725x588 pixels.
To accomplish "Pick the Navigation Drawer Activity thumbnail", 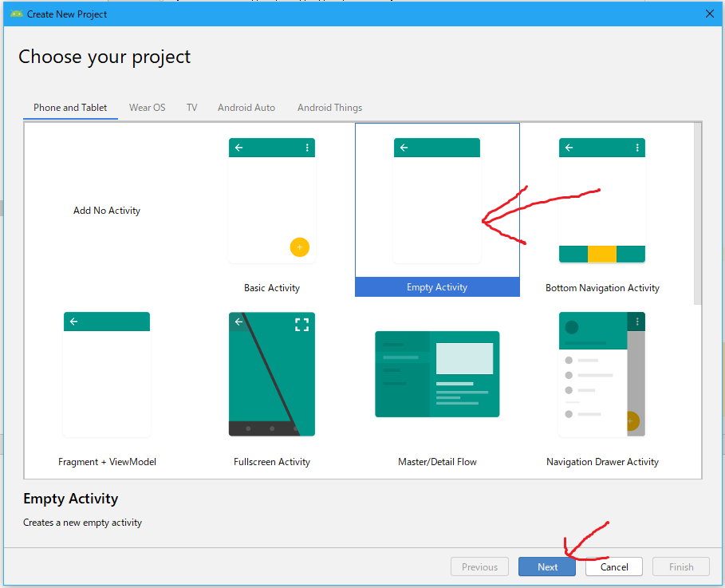I will point(602,374).
